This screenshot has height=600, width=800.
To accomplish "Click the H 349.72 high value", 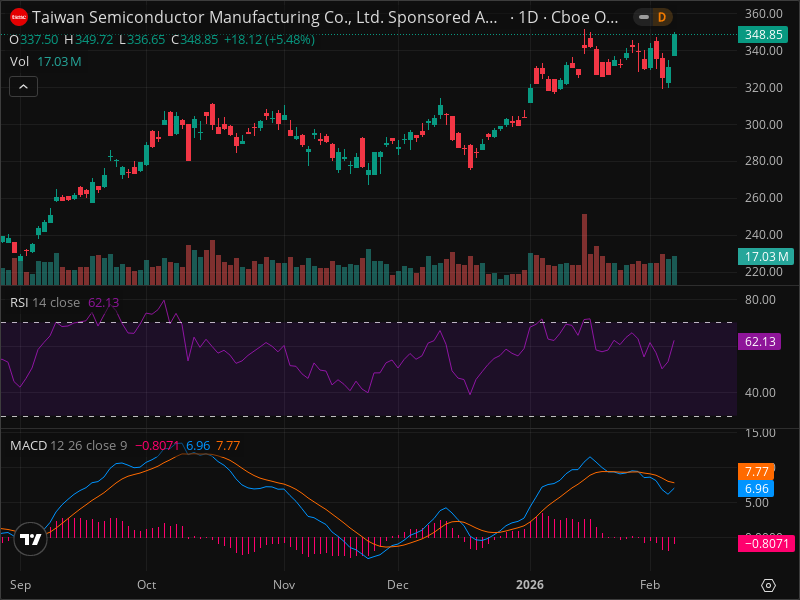I will tap(89, 39).
